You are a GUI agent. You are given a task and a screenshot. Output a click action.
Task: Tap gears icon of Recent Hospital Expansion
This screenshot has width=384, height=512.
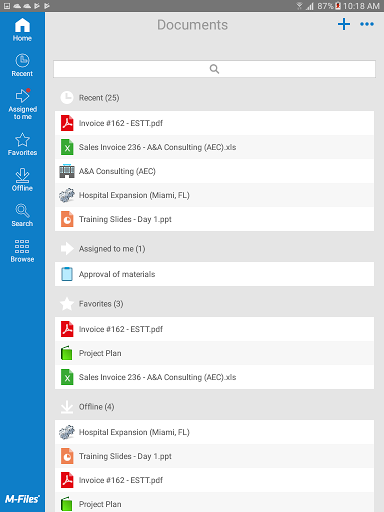67,195
